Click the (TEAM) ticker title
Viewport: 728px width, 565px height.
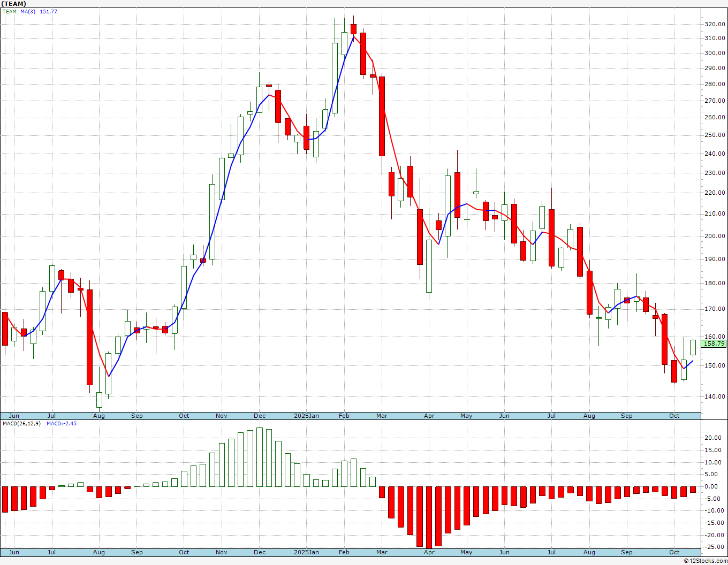pos(14,4)
